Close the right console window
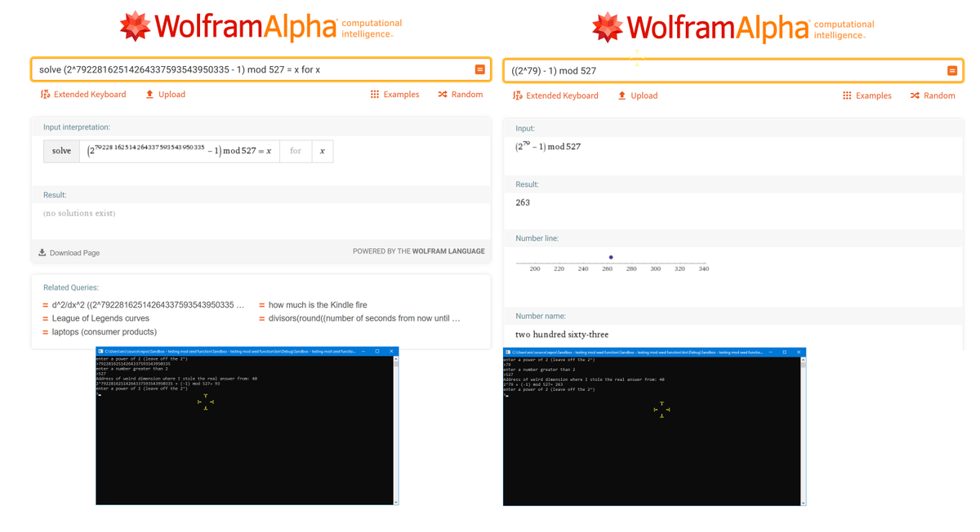The width and height of the screenshot is (980, 532). 799,352
